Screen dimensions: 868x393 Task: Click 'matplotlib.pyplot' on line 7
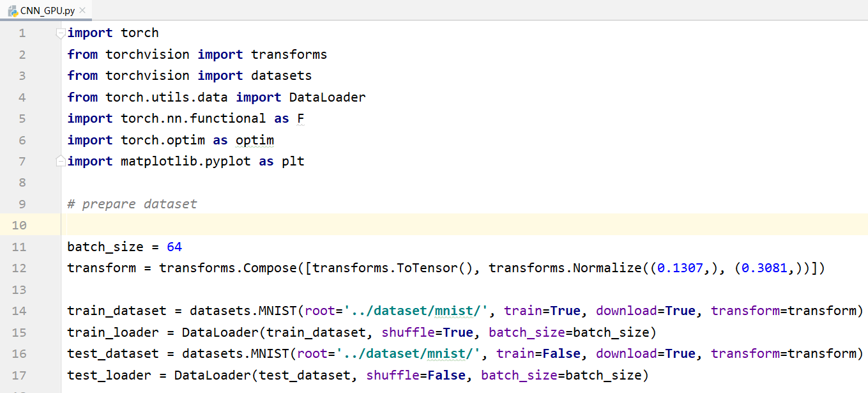pyautogui.click(x=186, y=161)
